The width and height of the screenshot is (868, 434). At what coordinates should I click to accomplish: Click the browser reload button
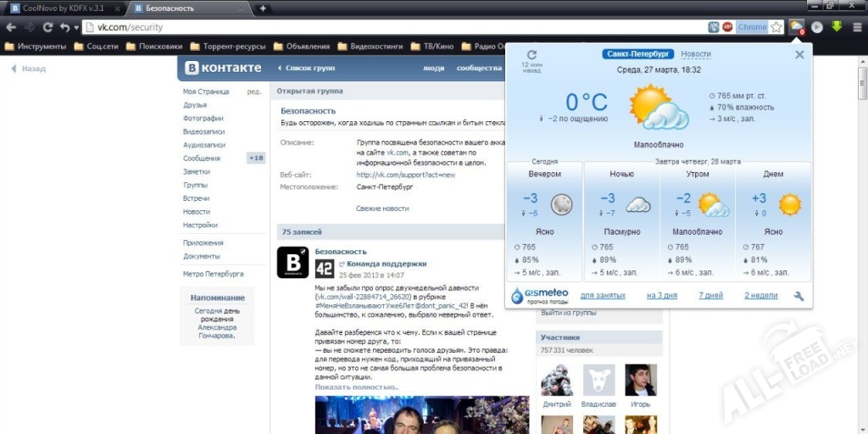tap(47, 27)
